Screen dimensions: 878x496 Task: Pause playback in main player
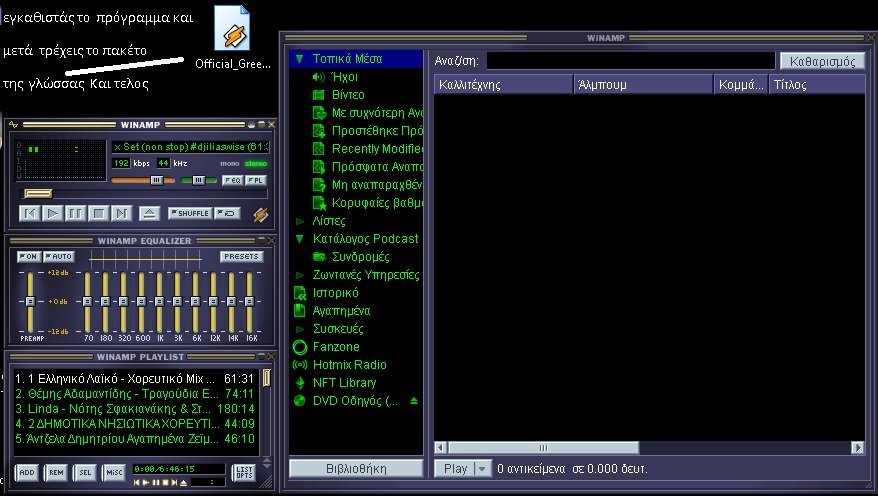click(x=75, y=213)
